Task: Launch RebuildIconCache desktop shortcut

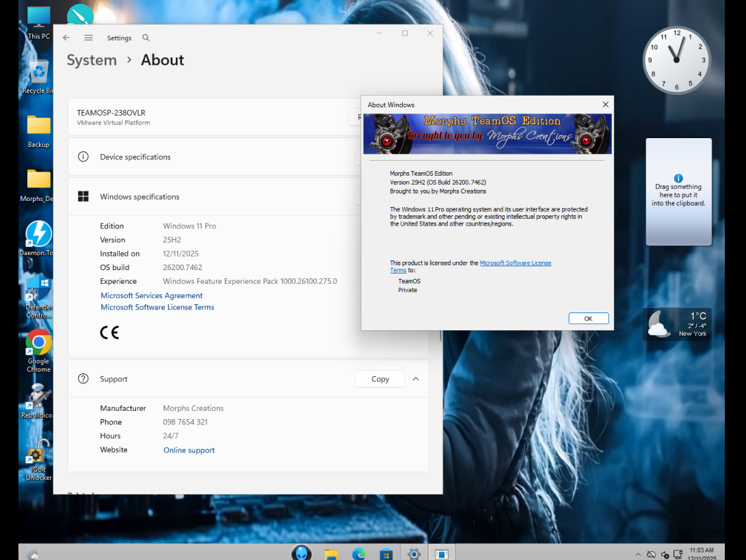Action: [x=38, y=401]
